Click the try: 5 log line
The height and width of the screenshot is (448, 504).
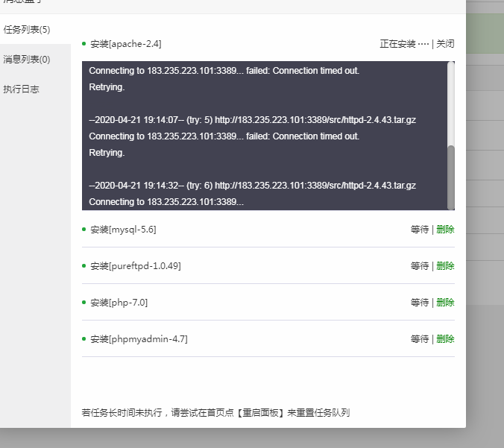point(252,120)
